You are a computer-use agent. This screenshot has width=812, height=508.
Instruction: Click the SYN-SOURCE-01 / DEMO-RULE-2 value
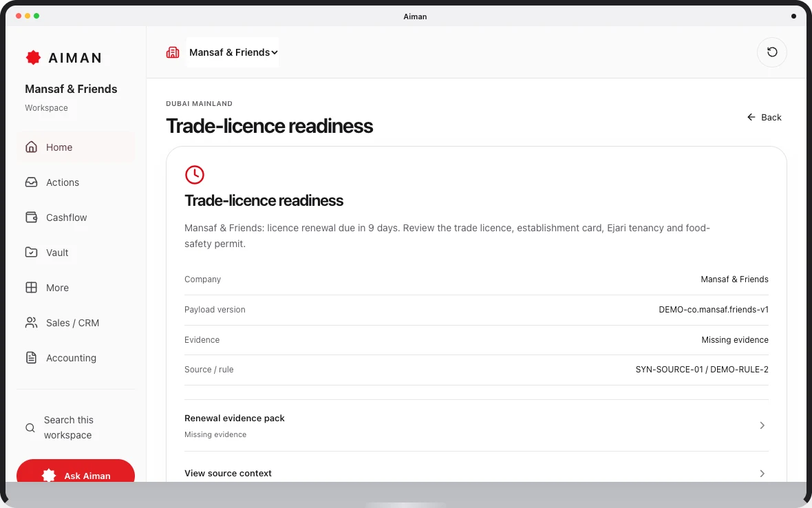702,370
